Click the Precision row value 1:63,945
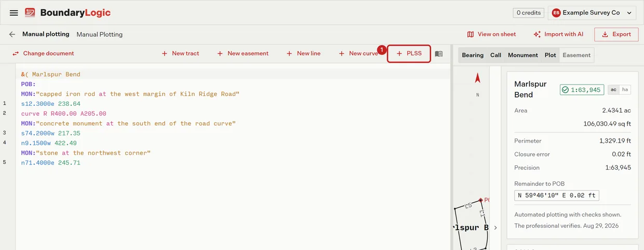 pyautogui.click(x=618, y=168)
